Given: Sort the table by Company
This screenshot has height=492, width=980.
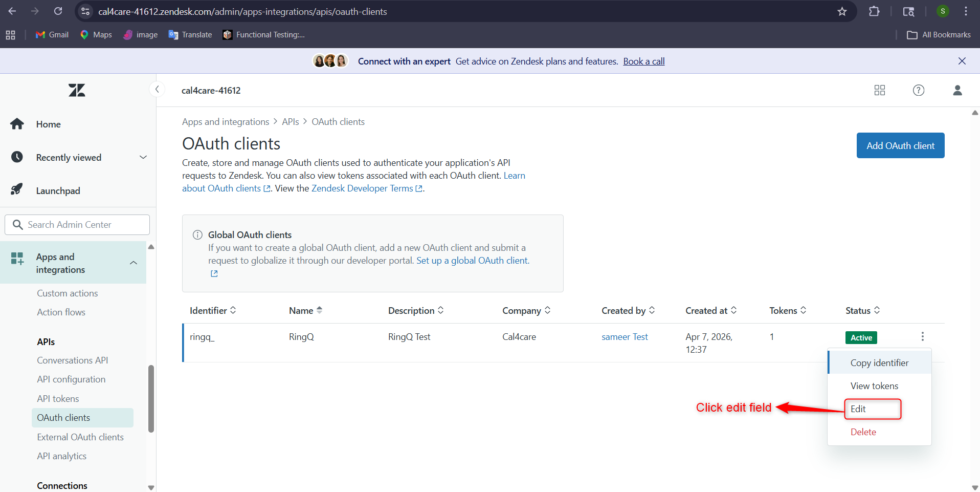Looking at the screenshot, I should coord(526,311).
